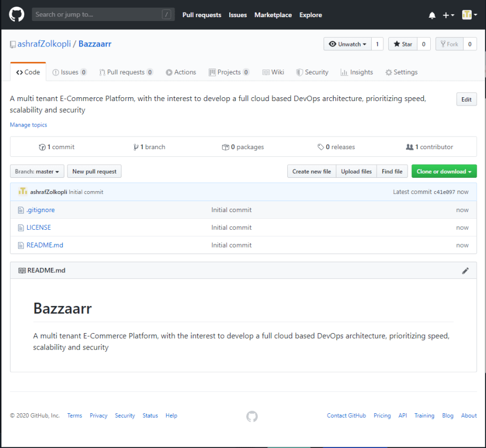Click Edit button for repository description
This screenshot has width=486, height=448.
pyautogui.click(x=467, y=99)
